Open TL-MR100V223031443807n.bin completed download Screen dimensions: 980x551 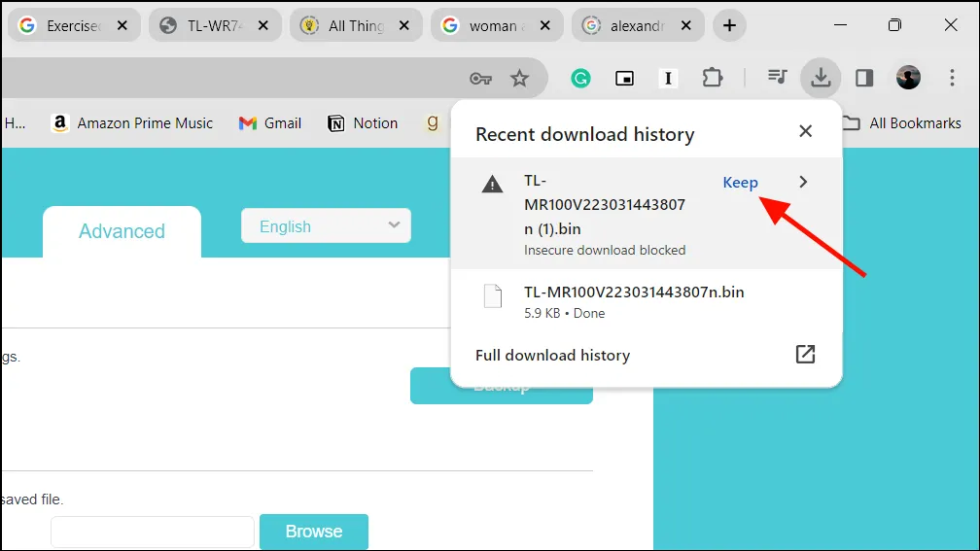[634, 293]
